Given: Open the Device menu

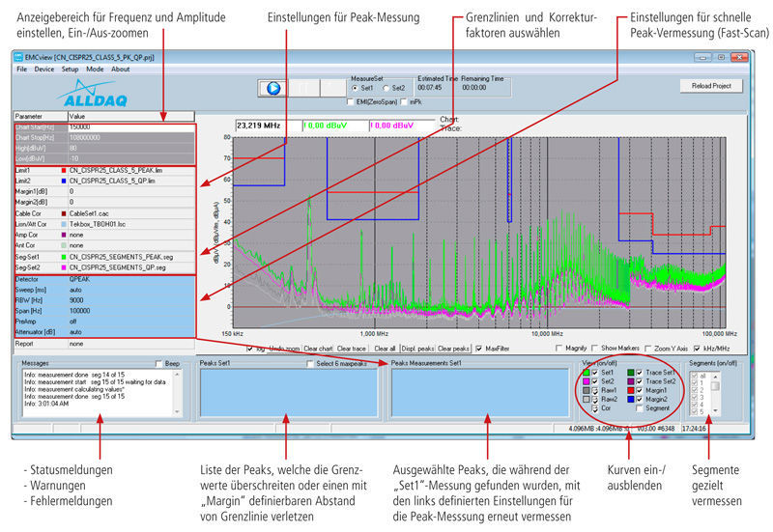Looking at the screenshot, I should point(44,70).
